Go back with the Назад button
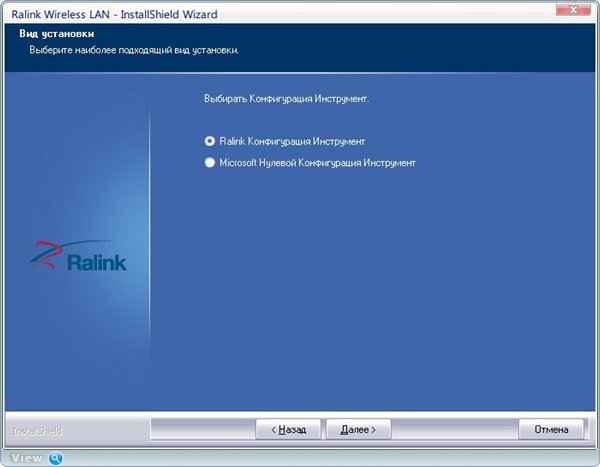 (288, 429)
